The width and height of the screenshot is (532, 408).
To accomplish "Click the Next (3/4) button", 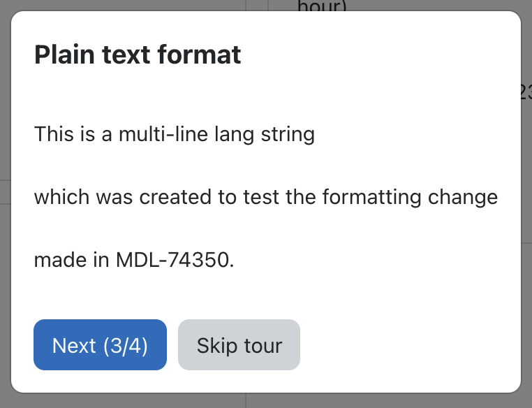I will [x=100, y=344].
